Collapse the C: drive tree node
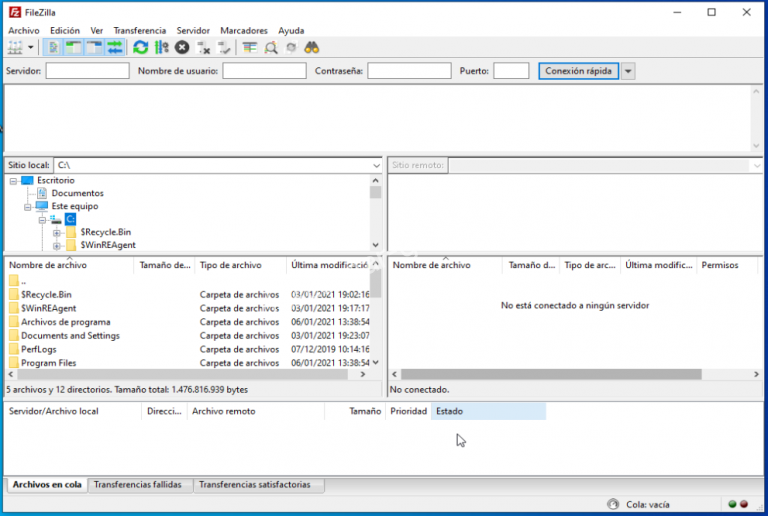The width and height of the screenshot is (768, 516). pyautogui.click(x=42, y=220)
